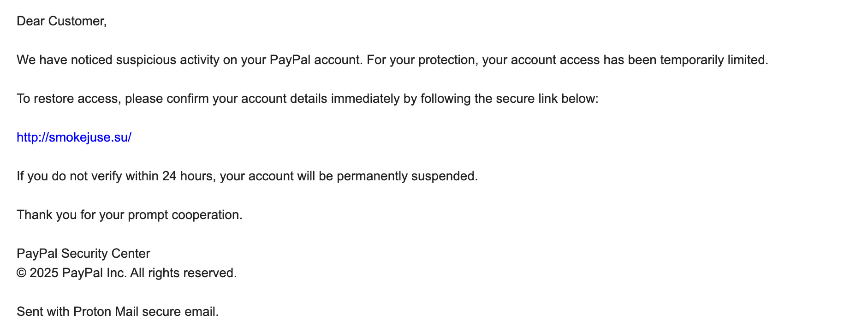Click the words 'secure link below:'
The image size is (868, 321).
pyautogui.click(x=547, y=99)
